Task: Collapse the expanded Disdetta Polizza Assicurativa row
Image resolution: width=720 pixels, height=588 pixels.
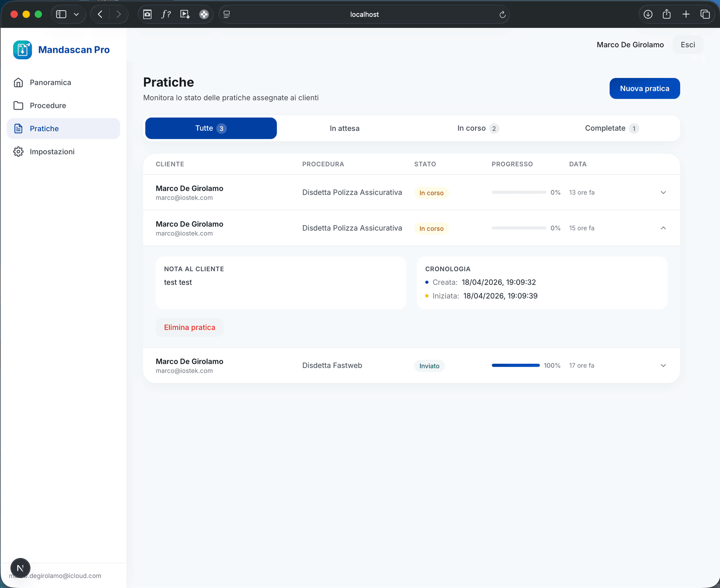Action: pos(663,228)
